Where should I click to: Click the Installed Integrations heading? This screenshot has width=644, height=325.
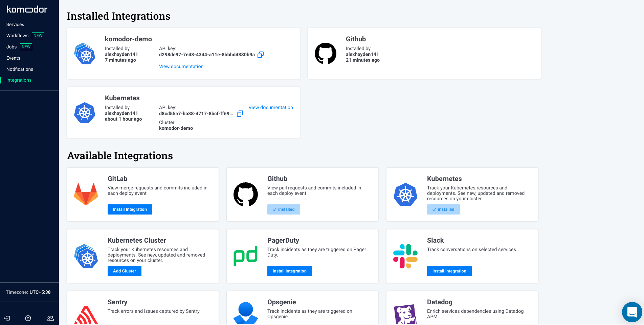[x=119, y=16]
